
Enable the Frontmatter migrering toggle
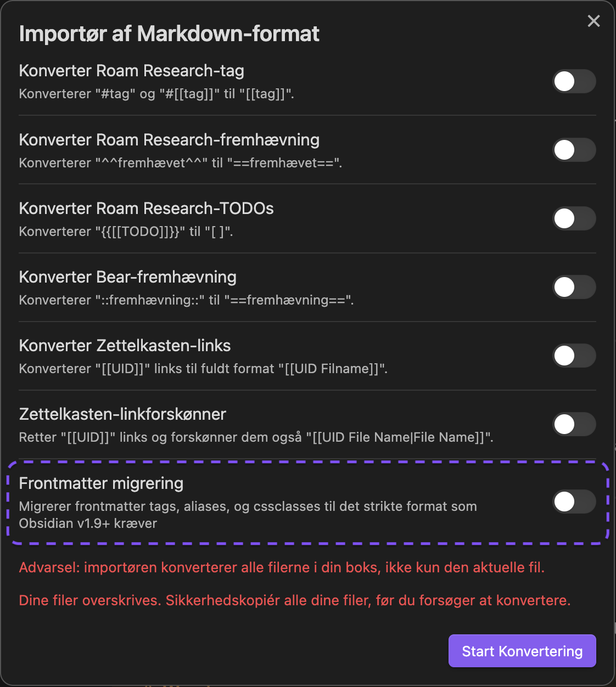[x=574, y=502]
